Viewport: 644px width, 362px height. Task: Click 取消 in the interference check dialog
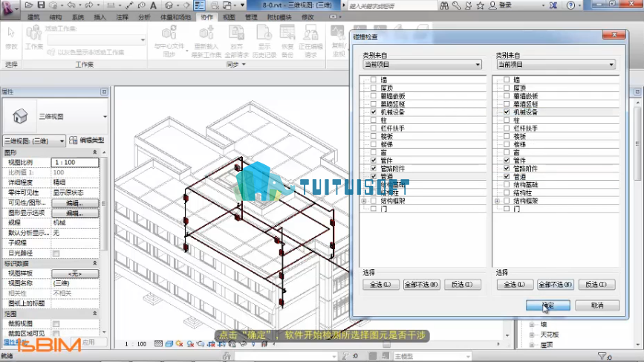[x=597, y=306]
